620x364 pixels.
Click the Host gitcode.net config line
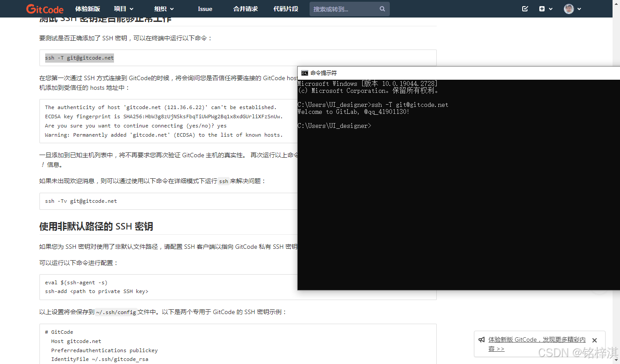[76, 341]
